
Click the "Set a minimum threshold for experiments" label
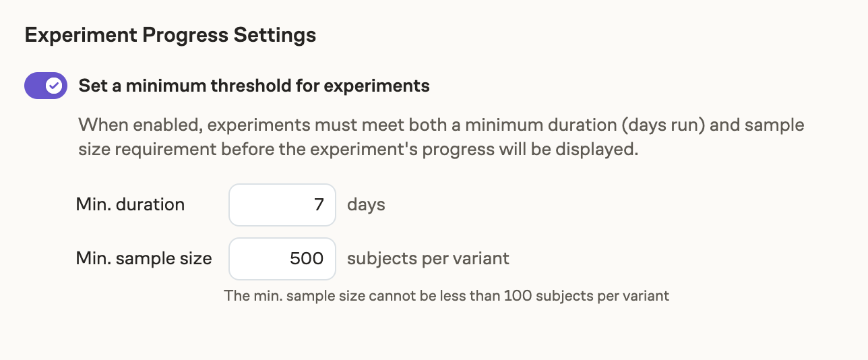coord(254,86)
